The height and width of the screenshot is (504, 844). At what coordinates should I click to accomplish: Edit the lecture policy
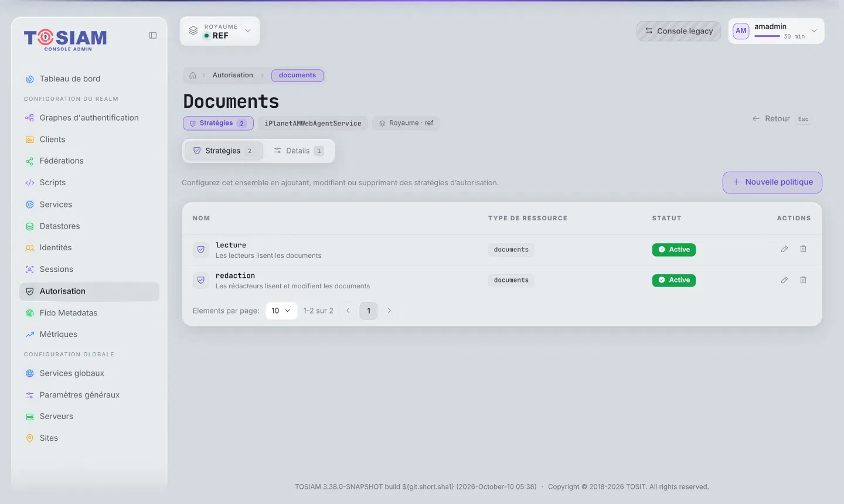(784, 249)
